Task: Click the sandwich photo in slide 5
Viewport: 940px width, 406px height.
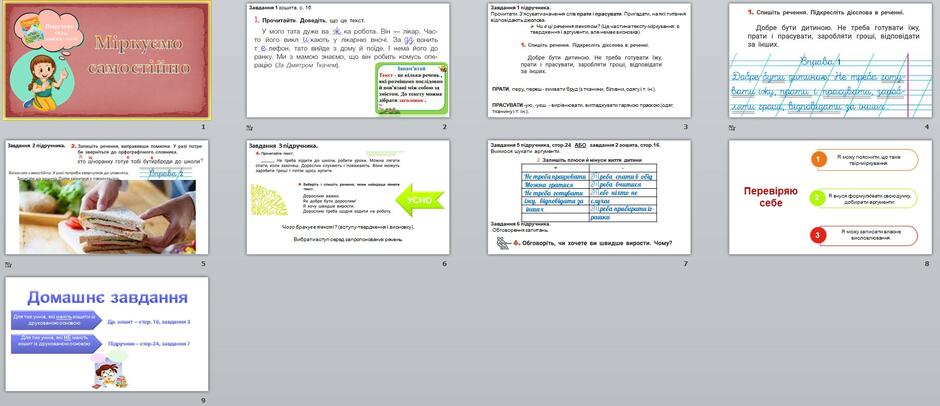Action: pos(107,217)
